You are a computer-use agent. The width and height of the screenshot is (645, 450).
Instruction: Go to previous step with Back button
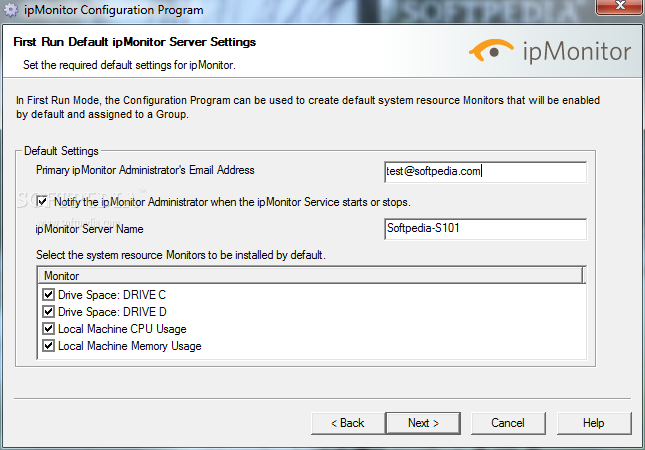pyautogui.click(x=348, y=423)
